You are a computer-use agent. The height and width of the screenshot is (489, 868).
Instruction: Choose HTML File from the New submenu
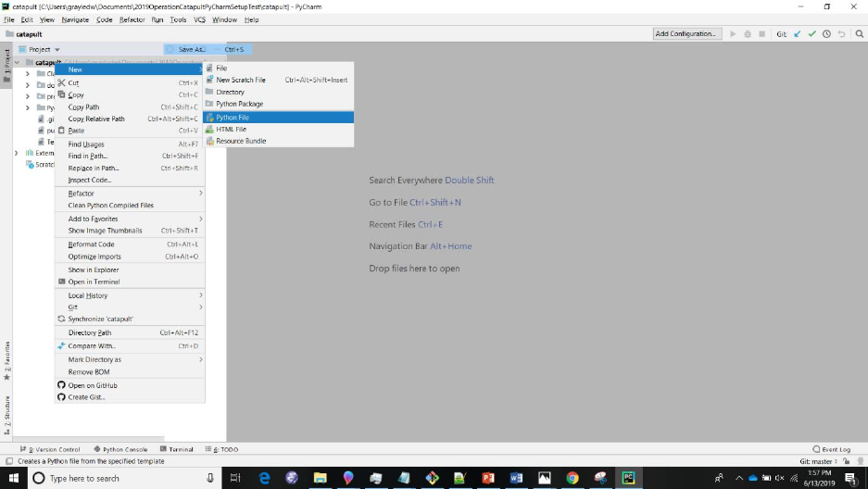coord(278,129)
